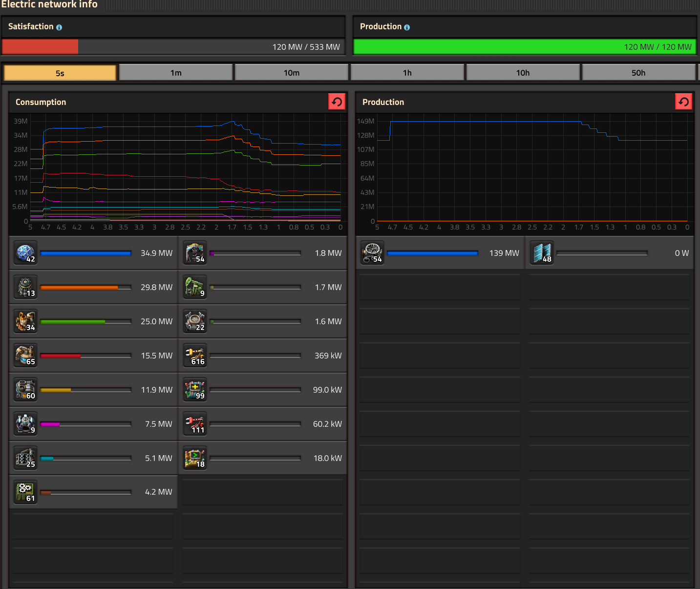This screenshot has height=589, width=700.
Task: Click the solar panel icon labeled 48
Action: coord(542,253)
